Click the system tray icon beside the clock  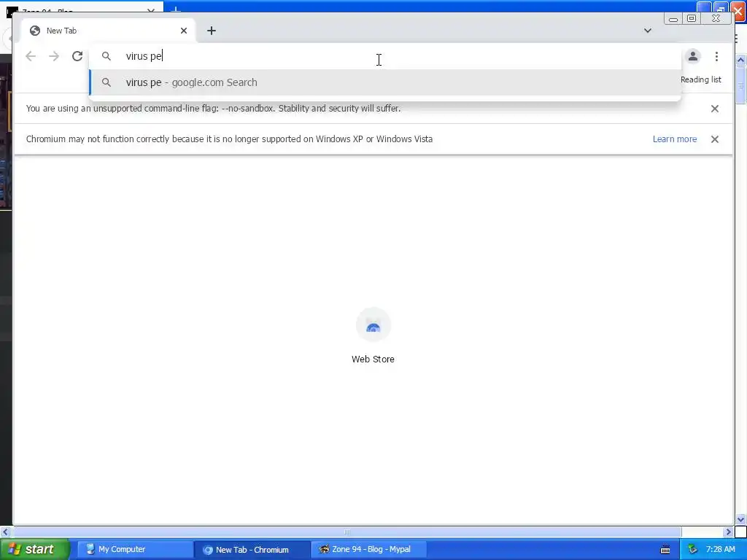pos(693,550)
